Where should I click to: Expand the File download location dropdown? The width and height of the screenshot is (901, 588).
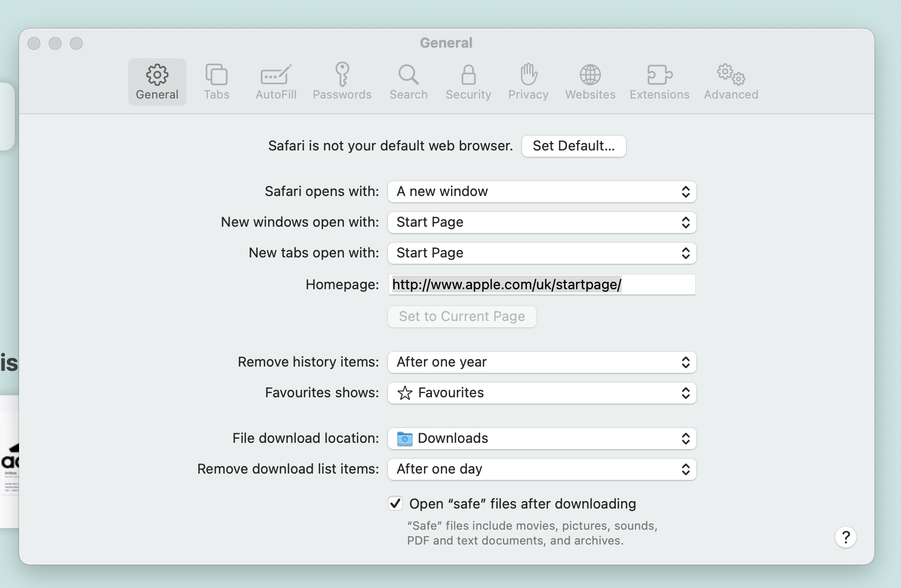tap(542, 439)
